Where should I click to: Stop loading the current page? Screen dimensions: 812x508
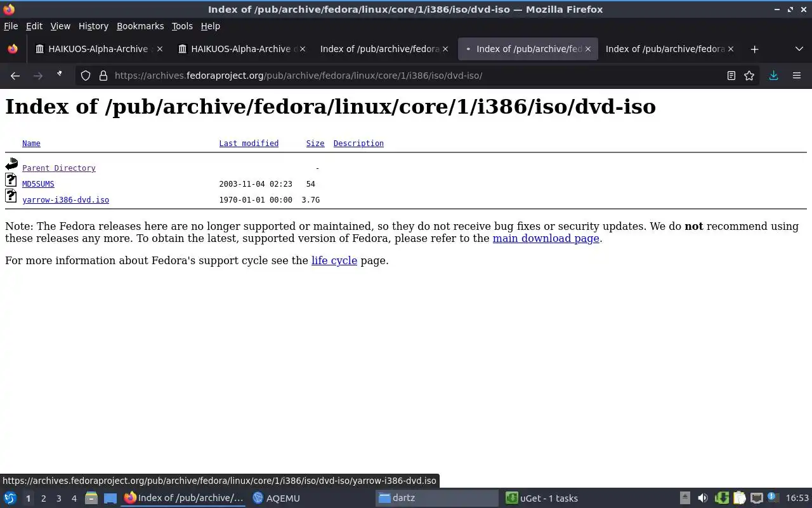[60, 75]
